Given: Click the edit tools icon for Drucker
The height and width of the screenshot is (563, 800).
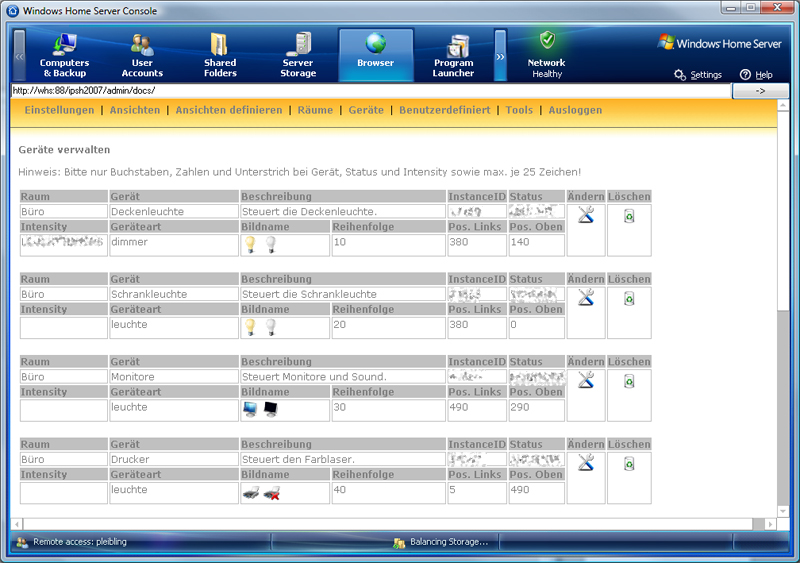Looking at the screenshot, I should 586,462.
